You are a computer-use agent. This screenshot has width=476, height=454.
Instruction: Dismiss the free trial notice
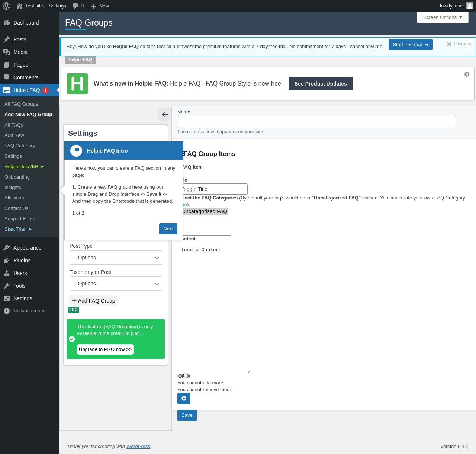coord(459,44)
